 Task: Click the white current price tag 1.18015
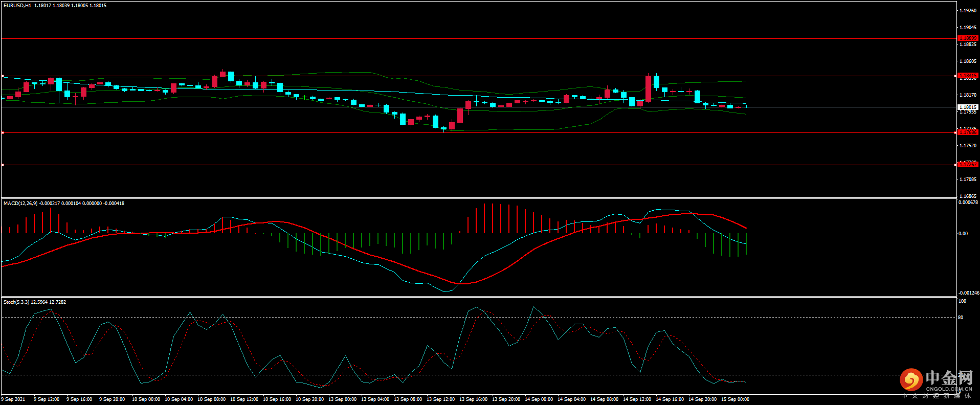[968, 107]
